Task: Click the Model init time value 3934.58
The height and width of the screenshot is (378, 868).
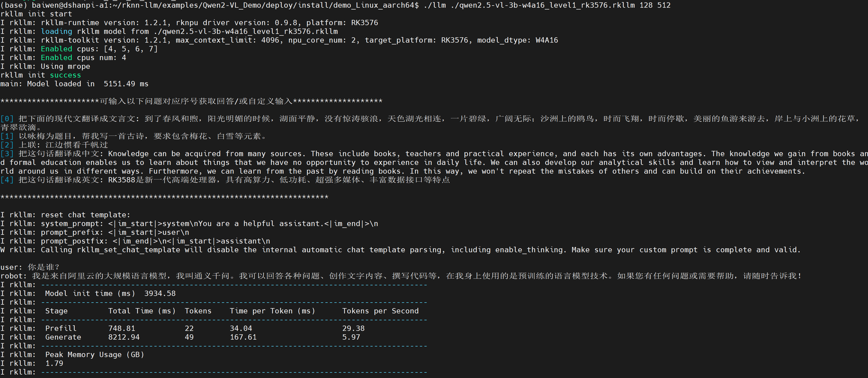Action: (x=160, y=294)
